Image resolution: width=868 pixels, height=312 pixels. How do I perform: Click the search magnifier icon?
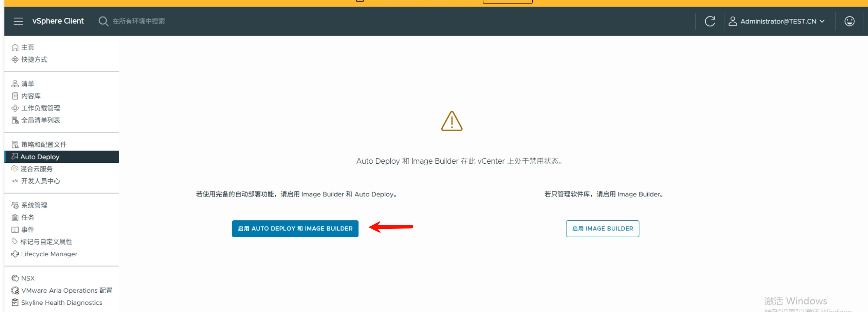click(103, 21)
